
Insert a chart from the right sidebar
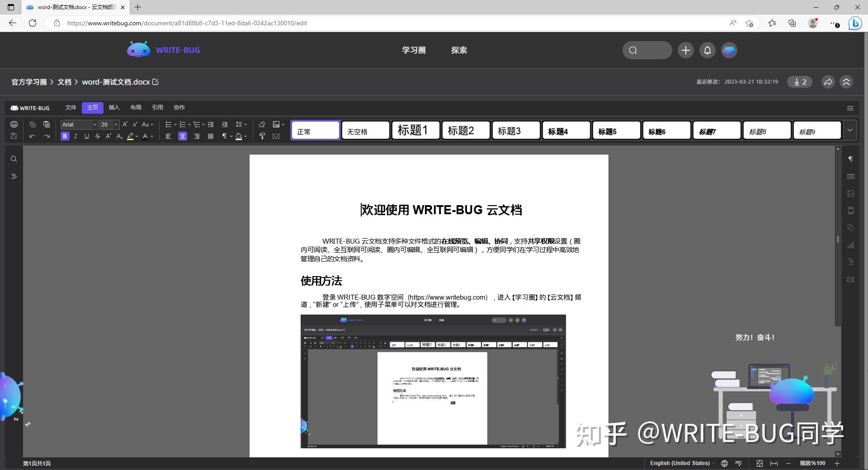(x=851, y=245)
